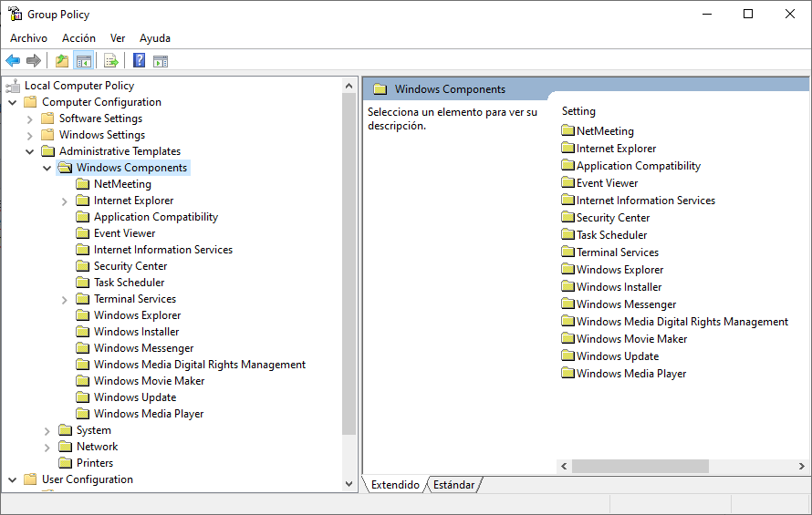812x515 pixels.
Task: Select Application Compatibility in settings list
Action: pos(638,166)
